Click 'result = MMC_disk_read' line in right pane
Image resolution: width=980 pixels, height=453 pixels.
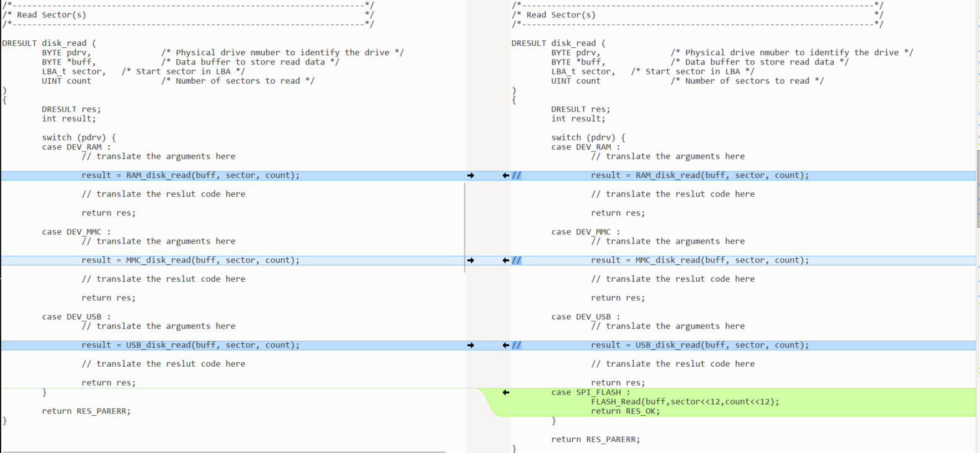(700, 261)
